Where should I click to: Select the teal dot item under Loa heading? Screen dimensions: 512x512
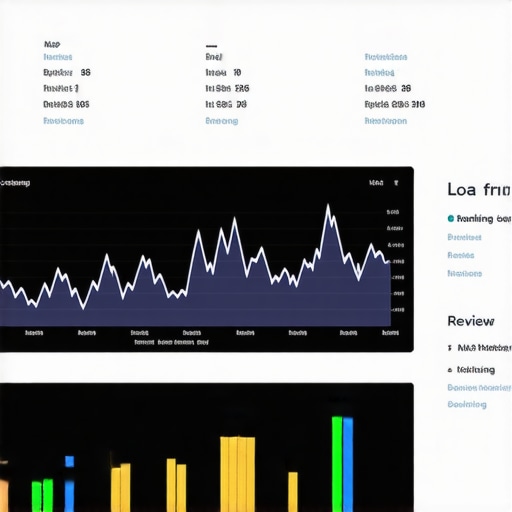pyautogui.click(x=479, y=219)
